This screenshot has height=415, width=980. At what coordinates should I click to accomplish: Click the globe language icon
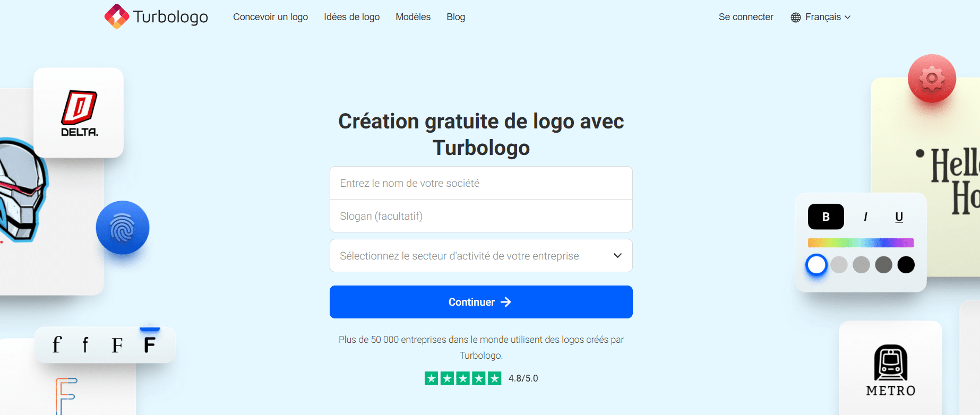[x=795, y=18]
